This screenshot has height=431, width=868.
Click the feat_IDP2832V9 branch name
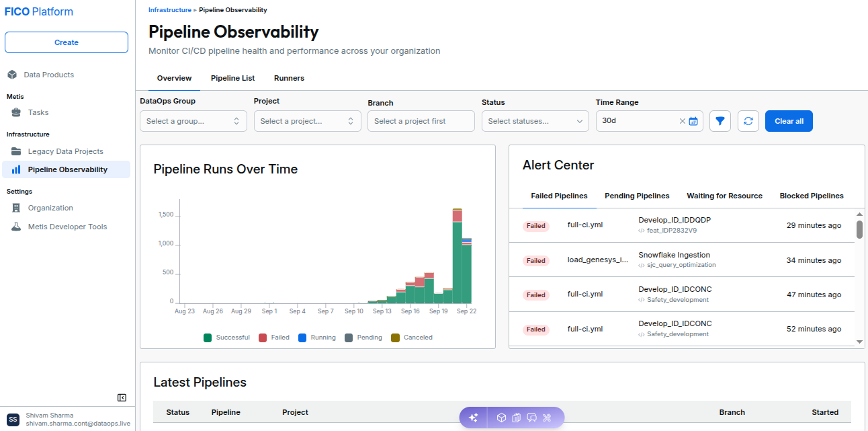(671, 231)
